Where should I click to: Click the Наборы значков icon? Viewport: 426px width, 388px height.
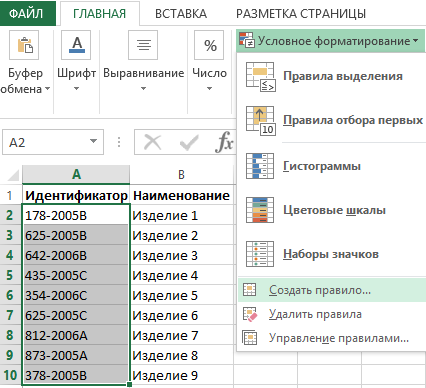point(260,254)
